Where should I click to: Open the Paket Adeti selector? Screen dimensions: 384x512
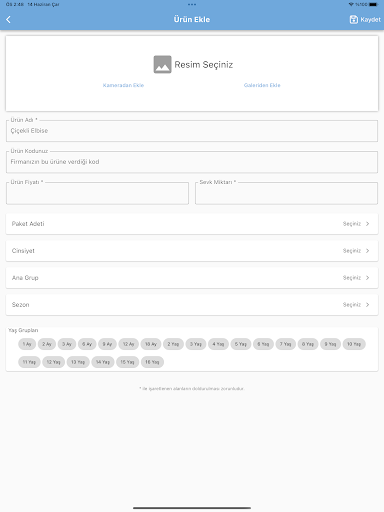[x=192, y=224]
